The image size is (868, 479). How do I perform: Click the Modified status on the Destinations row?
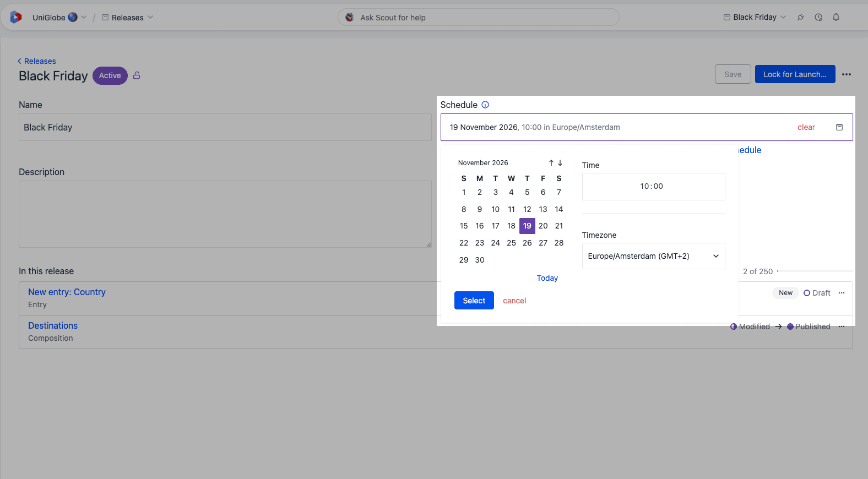point(750,326)
